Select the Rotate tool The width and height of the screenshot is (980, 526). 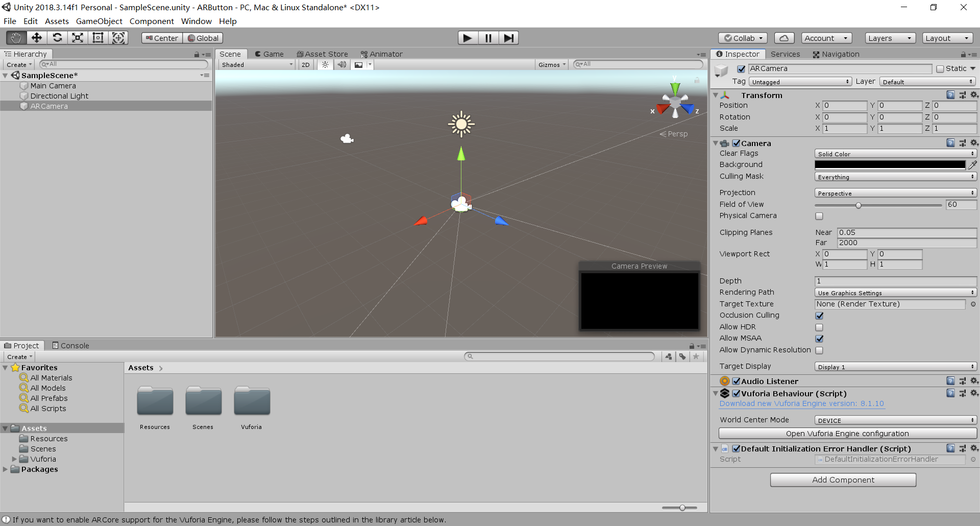point(57,37)
